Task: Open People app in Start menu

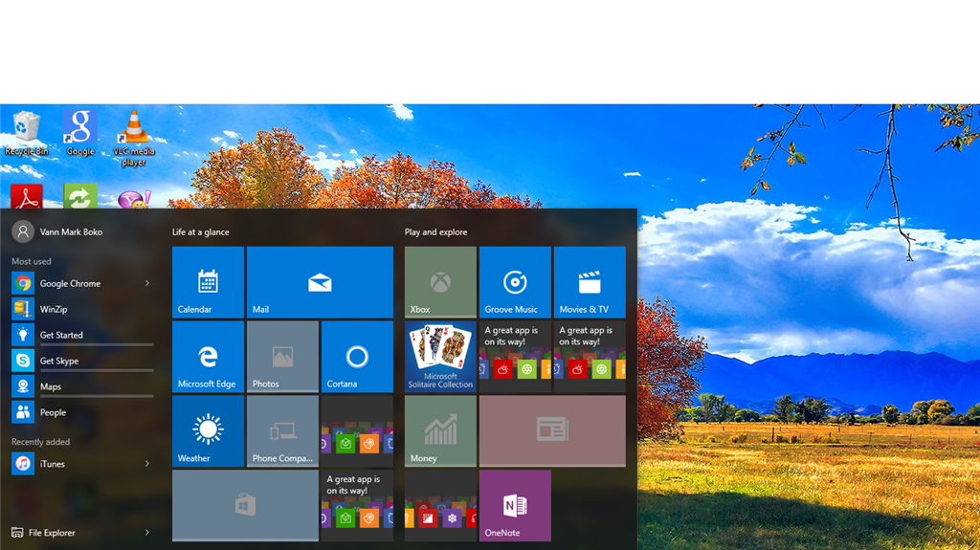Action: pyautogui.click(x=82, y=412)
